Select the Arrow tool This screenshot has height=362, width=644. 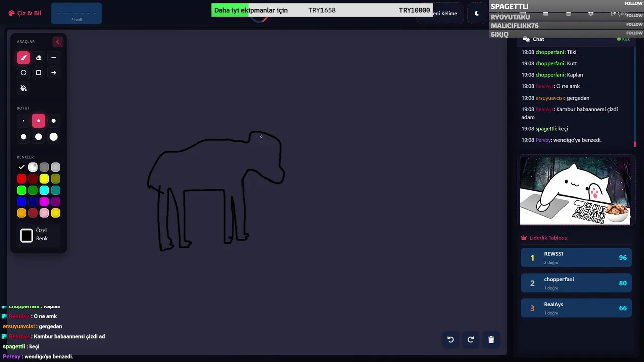[x=54, y=73]
